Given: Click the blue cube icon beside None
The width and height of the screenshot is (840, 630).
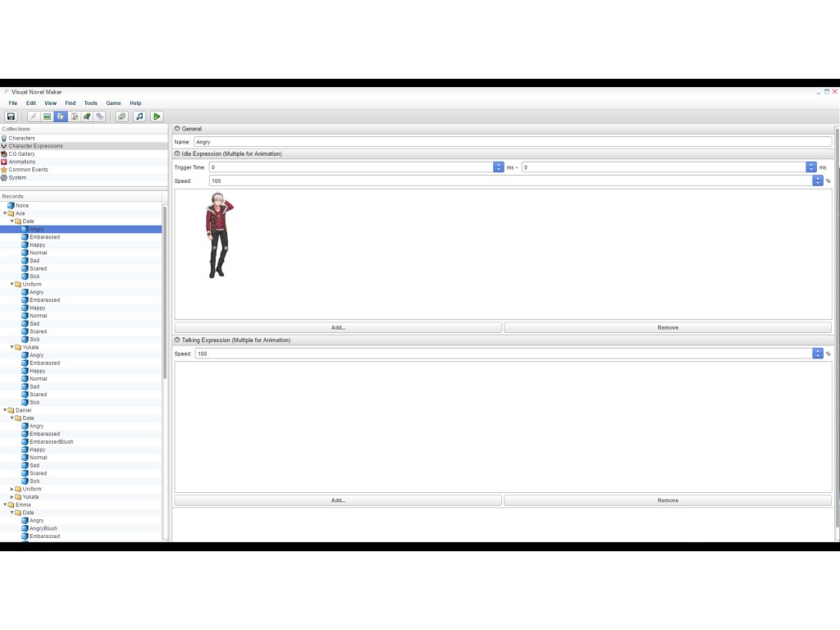Looking at the screenshot, I should [11, 206].
